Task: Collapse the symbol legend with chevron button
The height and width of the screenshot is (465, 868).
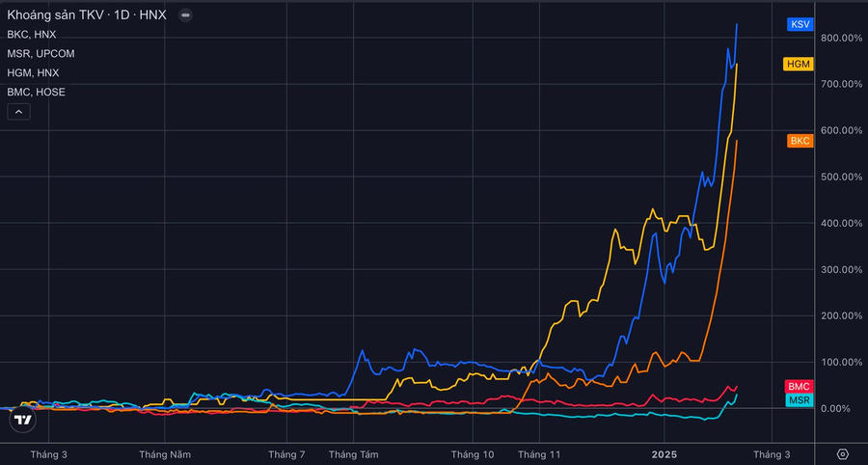Action: pos(18,112)
